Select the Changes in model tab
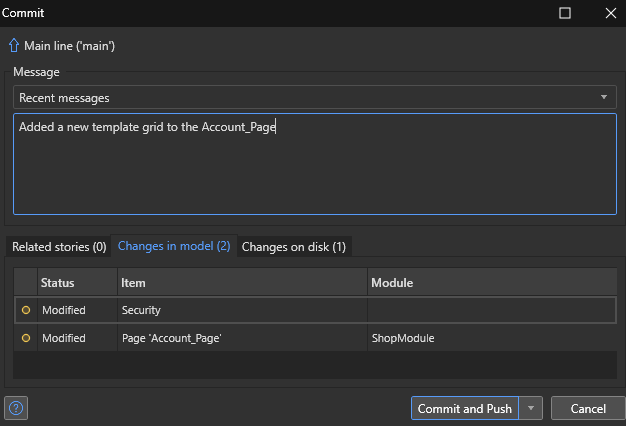This screenshot has width=626, height=426. pyautogui.click(x=174, y=247)
